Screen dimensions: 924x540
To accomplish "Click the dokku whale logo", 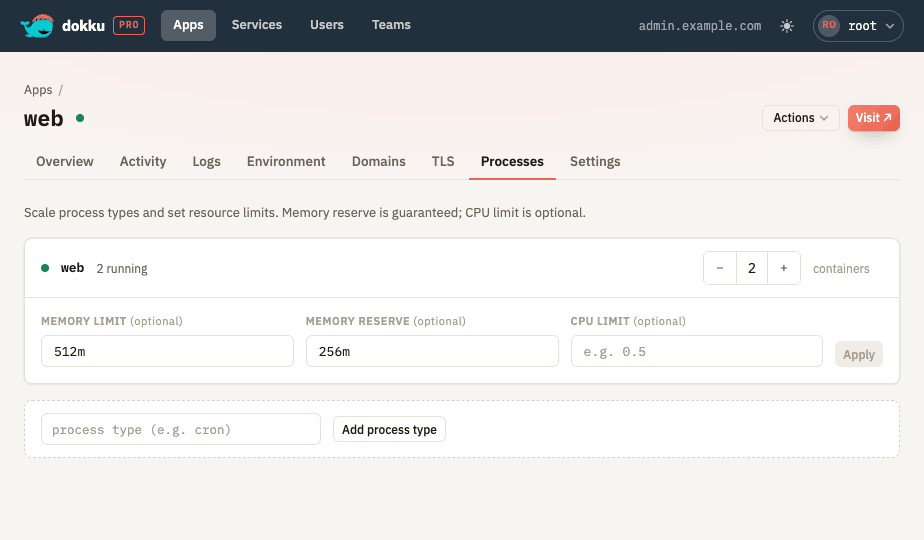I will 37,25.
